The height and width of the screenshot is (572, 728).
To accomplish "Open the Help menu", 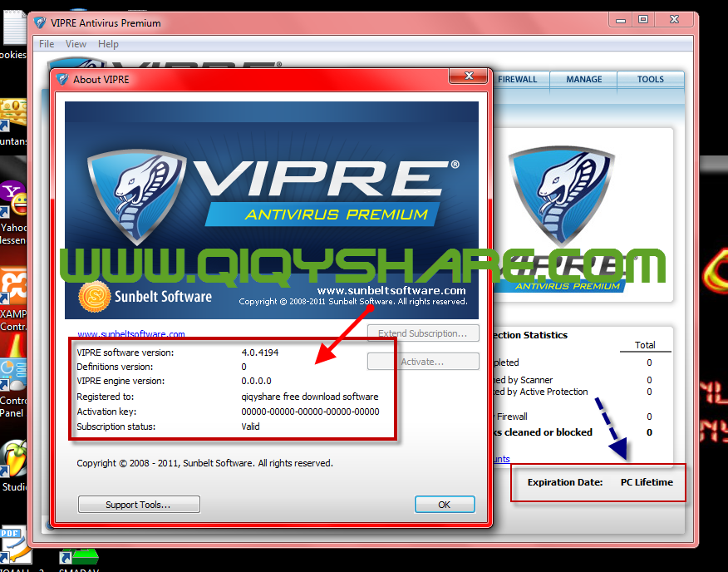I will coord(108,44).
